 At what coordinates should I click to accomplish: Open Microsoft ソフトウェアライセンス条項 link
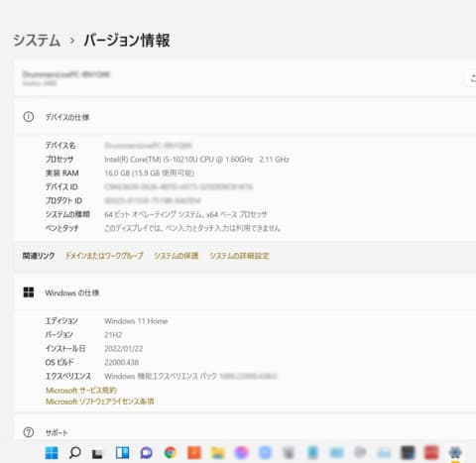(x=99, y=402)
